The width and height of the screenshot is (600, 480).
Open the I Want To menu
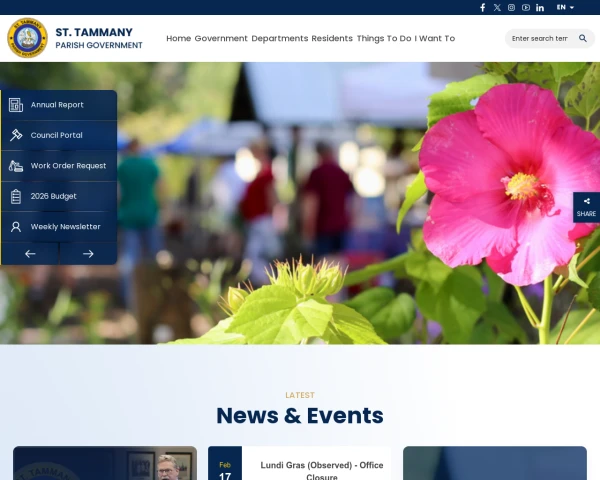point(435,38)
